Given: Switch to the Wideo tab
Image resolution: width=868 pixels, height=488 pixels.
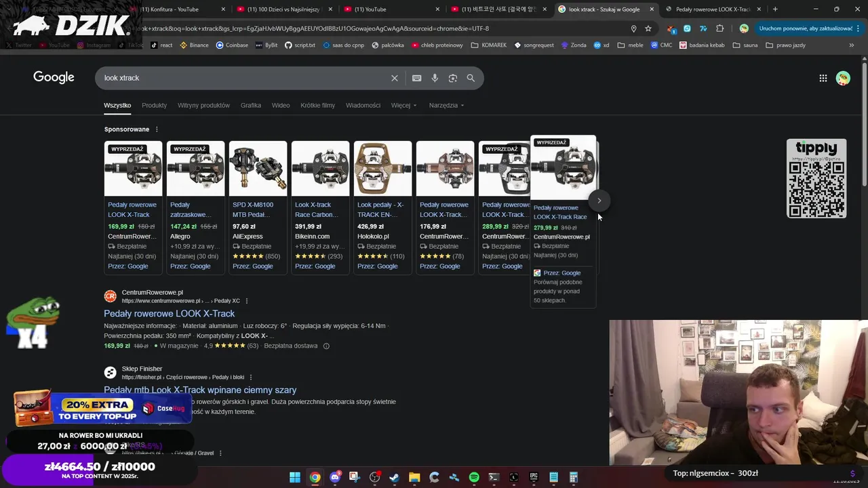Looking at the screenshot, I should [x=281, y=106].
